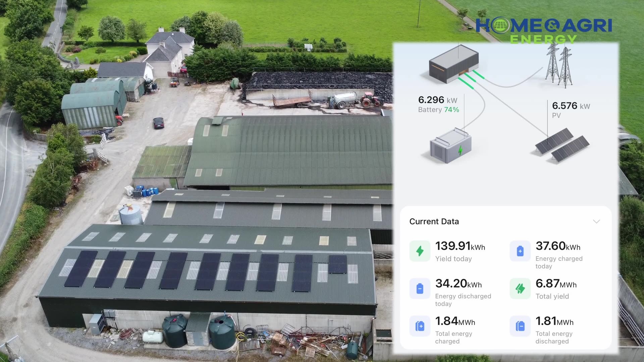The width and height of the screenshot is (644, 362).
Task: Collapse the Current Data section chevron
Action: click(596, 222)
